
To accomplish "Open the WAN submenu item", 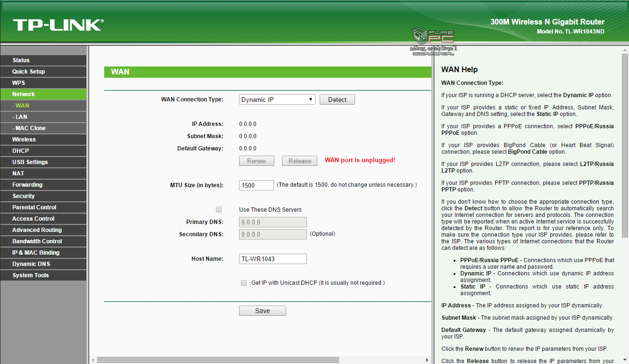I will (x=43, y=106).
